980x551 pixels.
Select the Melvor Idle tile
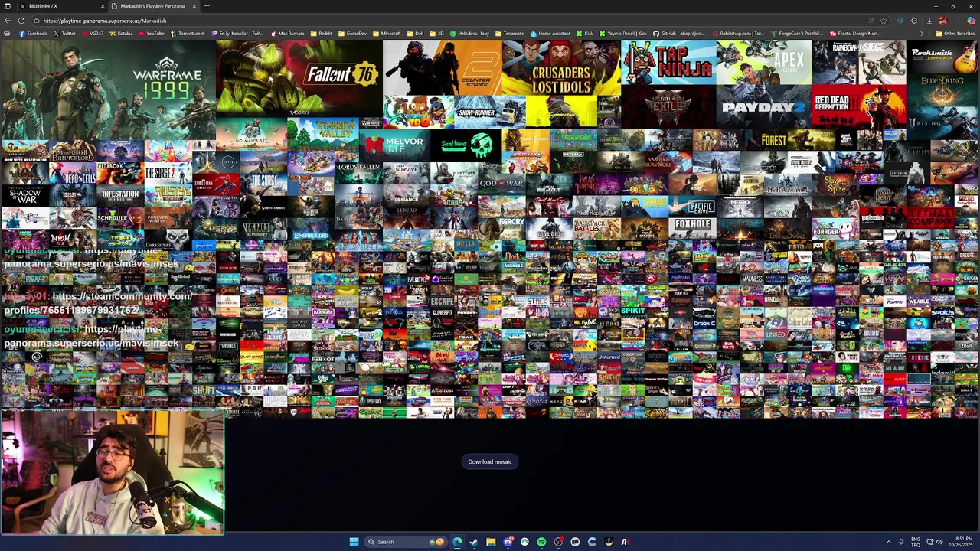click(x=394, y=145)
